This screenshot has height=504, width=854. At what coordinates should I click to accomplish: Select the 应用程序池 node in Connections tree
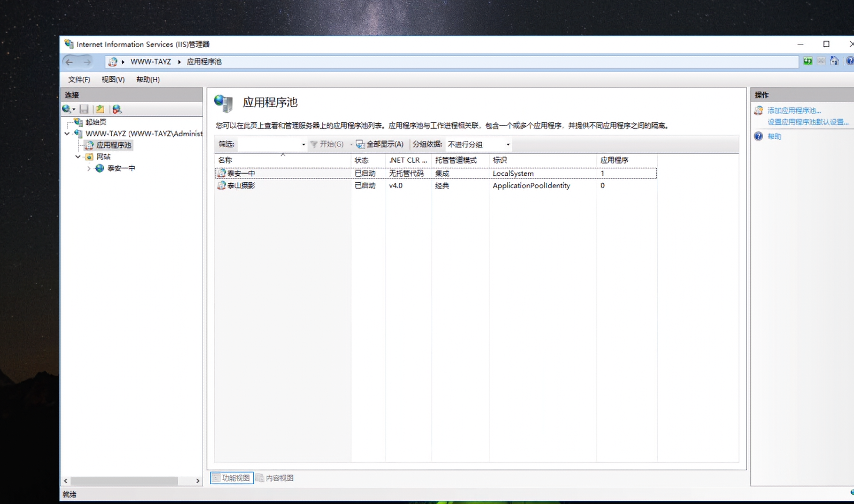click(114, 145)
